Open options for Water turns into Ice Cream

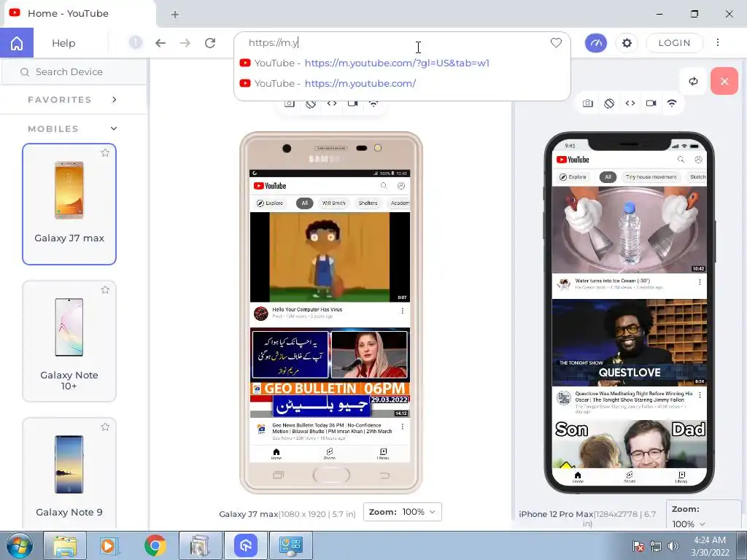(700, 282)
